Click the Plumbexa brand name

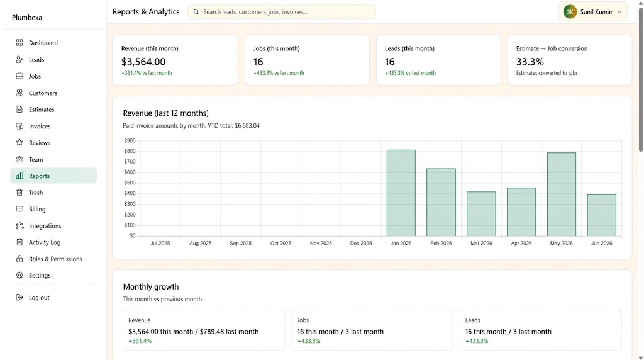click(26, 17)
